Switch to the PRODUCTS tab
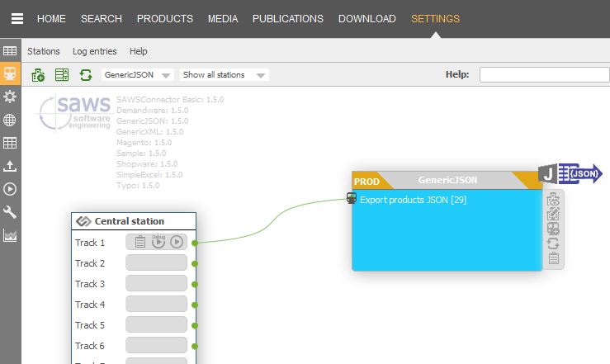 [164, 19]
